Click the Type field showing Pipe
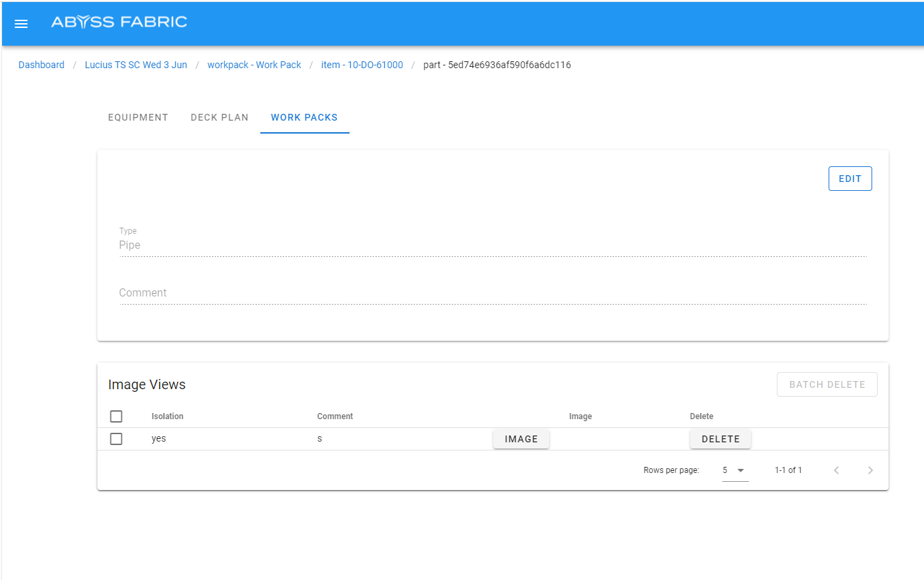The image size is (924, 580). click(x=492, y=245)
